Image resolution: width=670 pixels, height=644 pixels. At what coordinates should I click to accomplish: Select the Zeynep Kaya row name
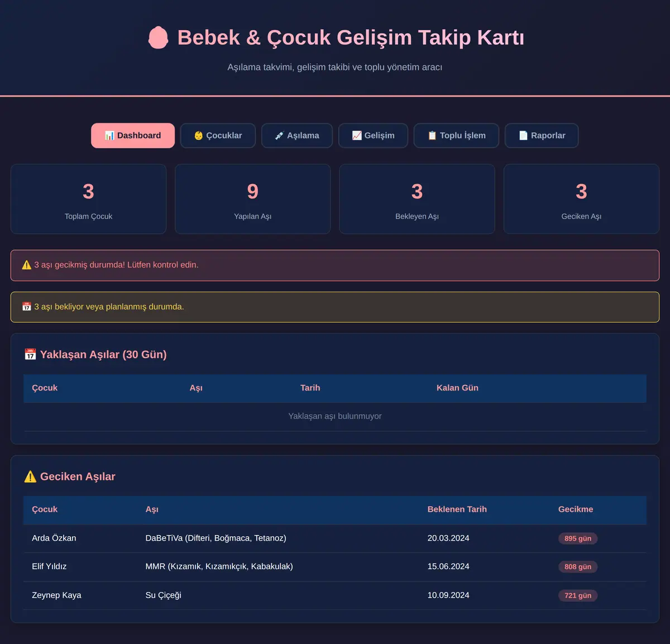pos(56,595)
